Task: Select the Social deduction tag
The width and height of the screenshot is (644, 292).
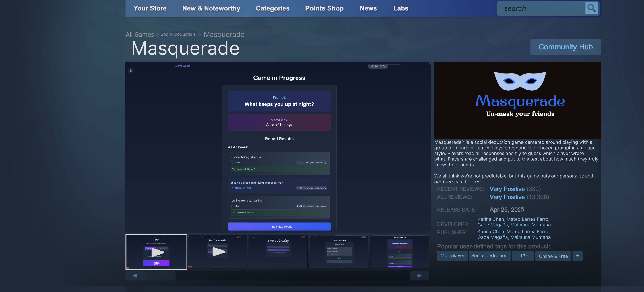Action: pyautogui.click(x=490, y=256)
